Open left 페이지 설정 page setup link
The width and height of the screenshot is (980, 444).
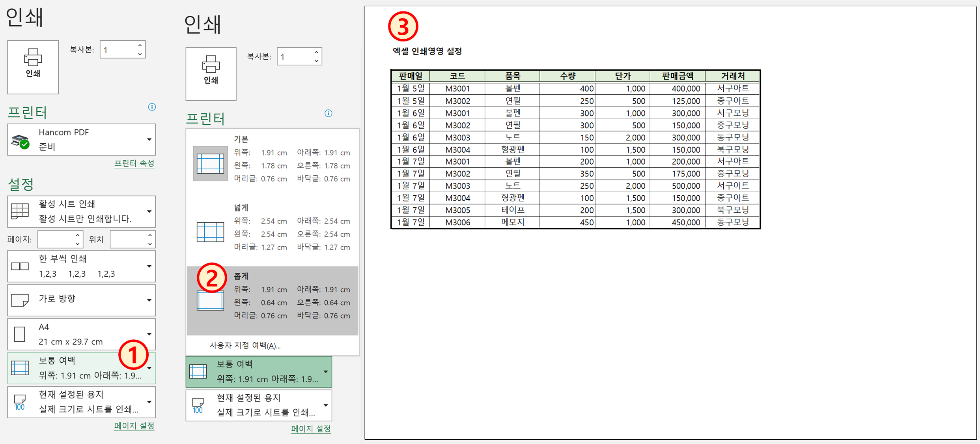[x=134, y=426]
